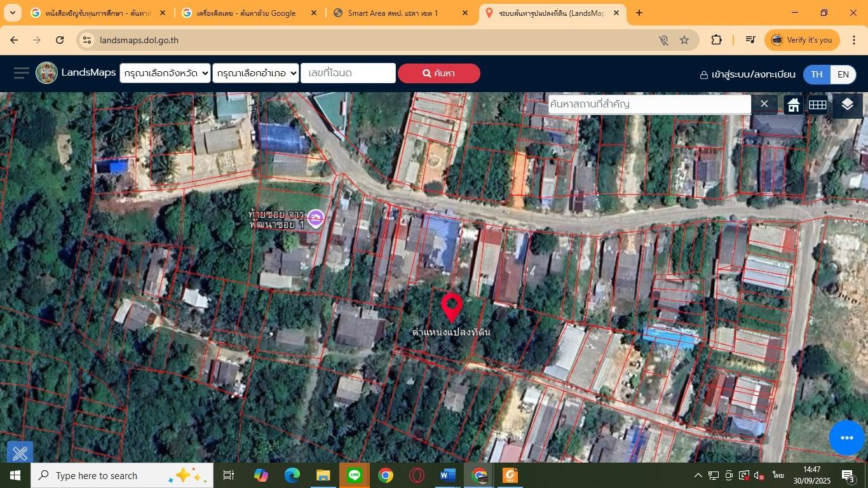Click the title deed number input field
The width and height of the screenshot is (868, 488).
[348, 73]
